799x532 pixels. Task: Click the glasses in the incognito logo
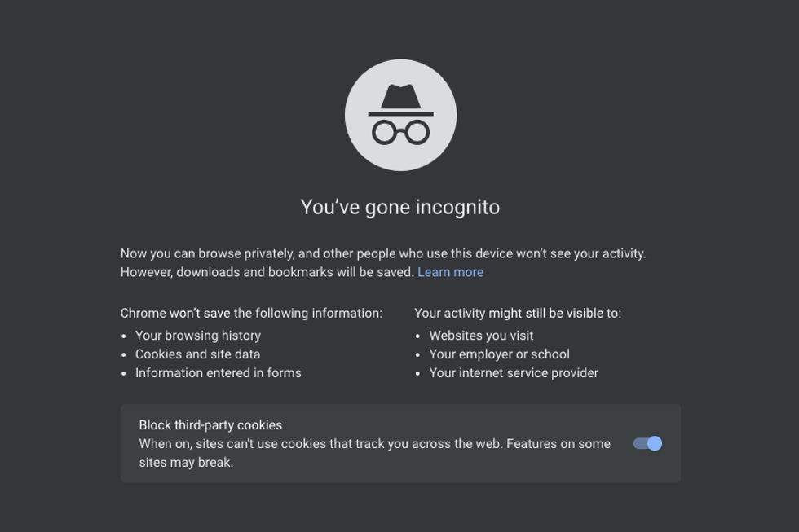click(400, 132)
